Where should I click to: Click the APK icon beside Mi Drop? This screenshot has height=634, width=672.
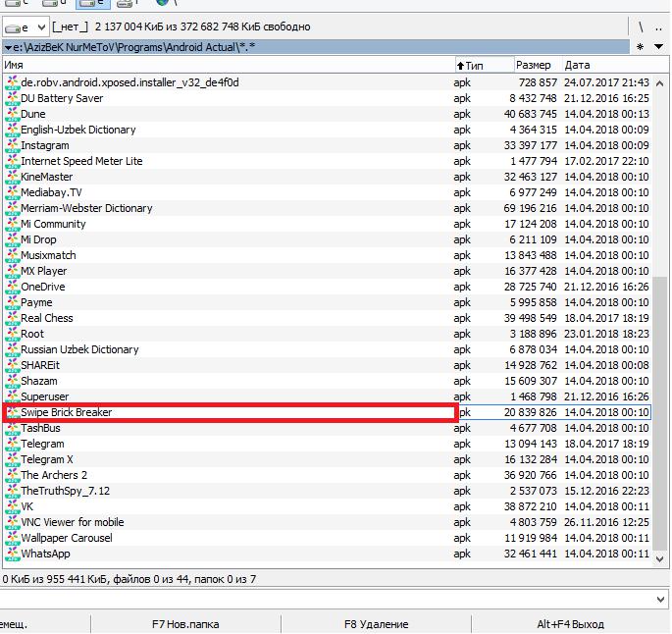click(x=13, y=239)
